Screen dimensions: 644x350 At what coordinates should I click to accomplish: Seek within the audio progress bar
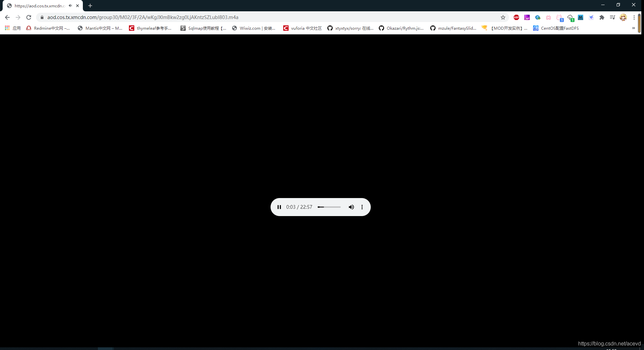[x=329, y=207]
